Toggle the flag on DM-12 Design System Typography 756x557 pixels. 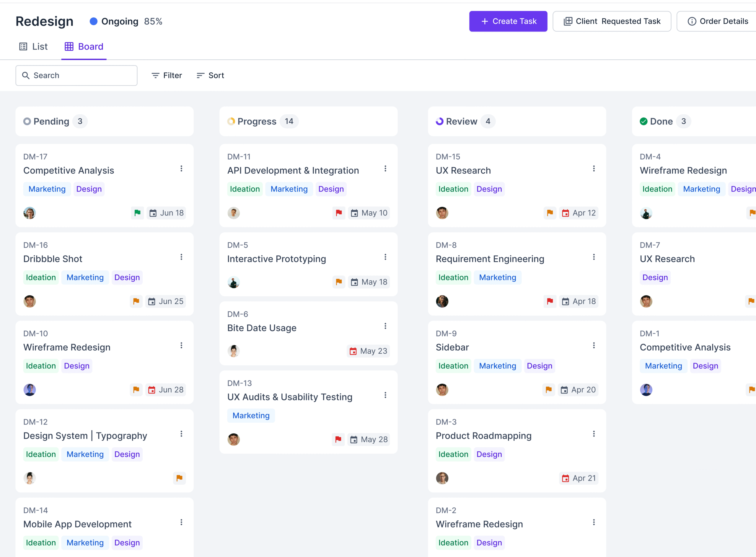pos(179,478)
